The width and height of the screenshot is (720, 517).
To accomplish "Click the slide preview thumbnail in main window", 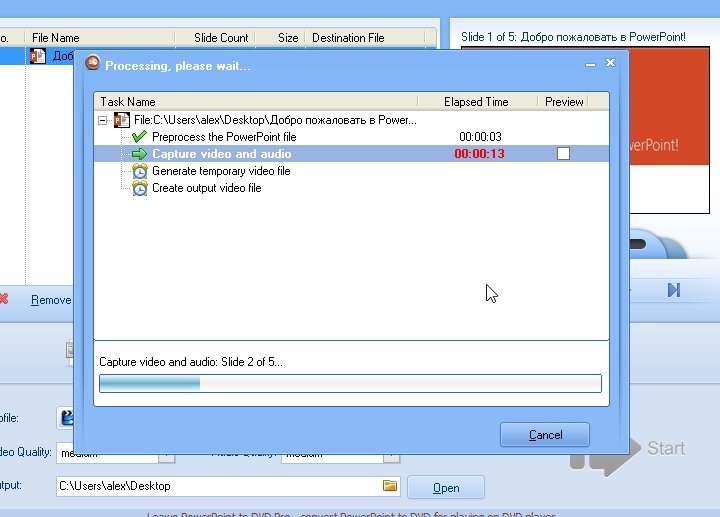I will click(669, 130).
